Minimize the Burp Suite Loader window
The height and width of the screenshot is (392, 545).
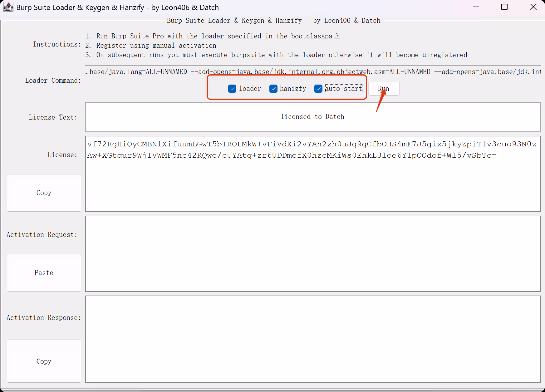[x=476, y=7]
